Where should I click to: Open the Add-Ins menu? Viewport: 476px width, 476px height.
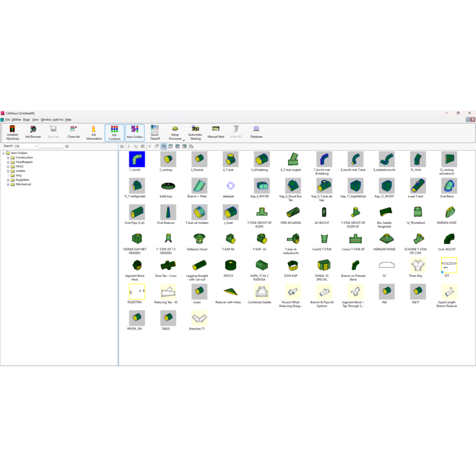pyautogui.click(x=58, y=120)
